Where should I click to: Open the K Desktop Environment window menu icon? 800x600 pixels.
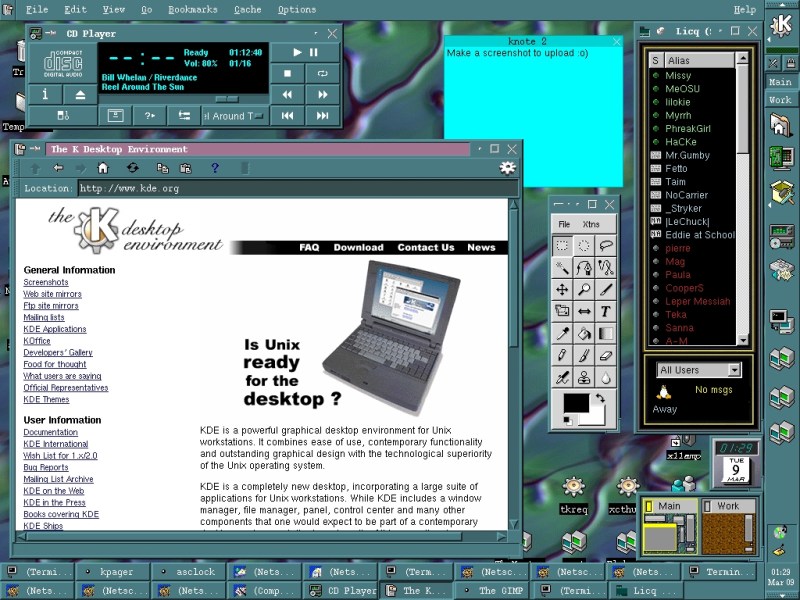click(20, 149)
